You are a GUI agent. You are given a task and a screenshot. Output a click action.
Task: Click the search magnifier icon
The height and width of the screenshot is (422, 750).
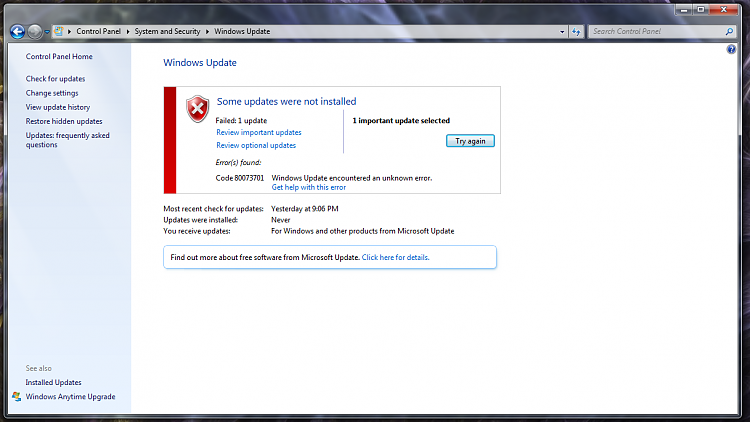pos(729,32)
